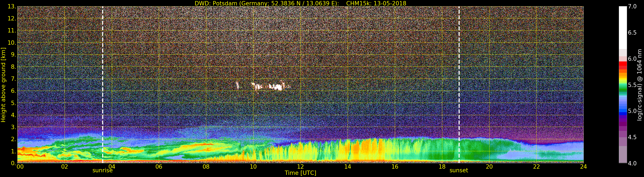Click the height axis tick label '9.'
Image resolution: width=644 pixels, height=177 pixels.
pos(13,55)
